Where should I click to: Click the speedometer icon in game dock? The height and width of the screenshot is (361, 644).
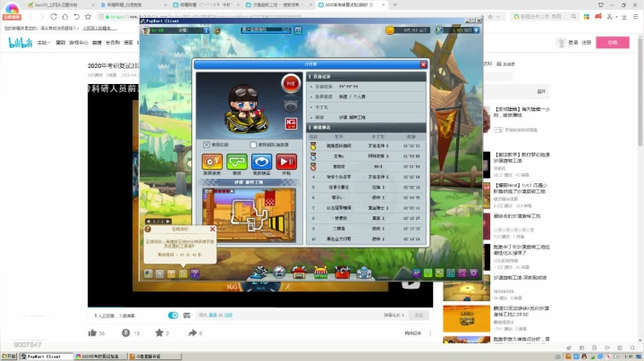pos(279,272)
